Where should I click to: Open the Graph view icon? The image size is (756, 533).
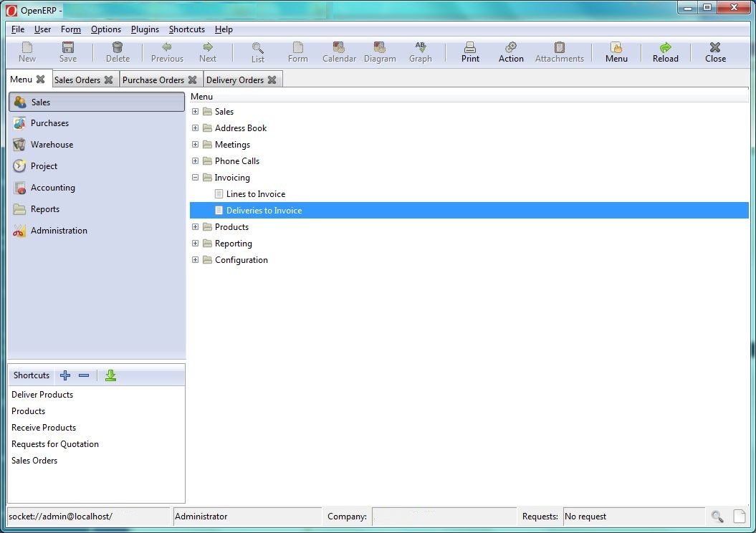pos(421,47)
